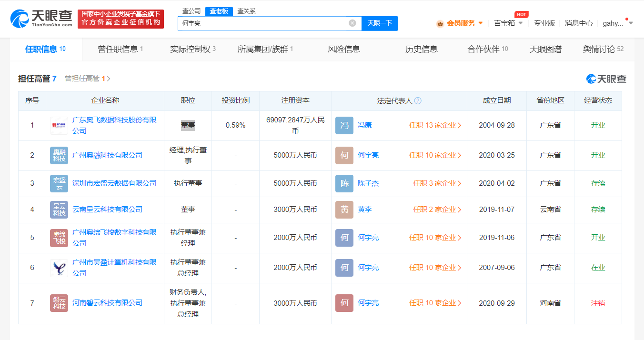Image resolution: width=644 pixels, height=340 pixels.
Task: Clear the search box with X icon
Action: [352, 23]
